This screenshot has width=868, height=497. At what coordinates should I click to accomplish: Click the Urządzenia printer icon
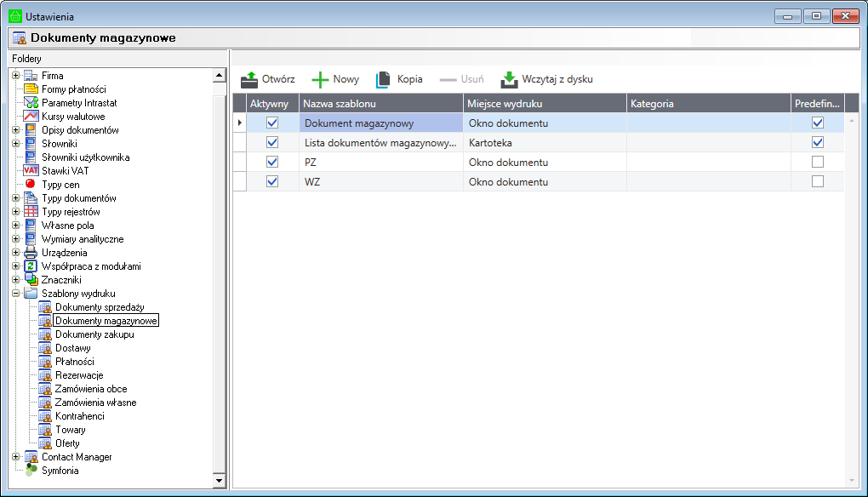(31, 253)
